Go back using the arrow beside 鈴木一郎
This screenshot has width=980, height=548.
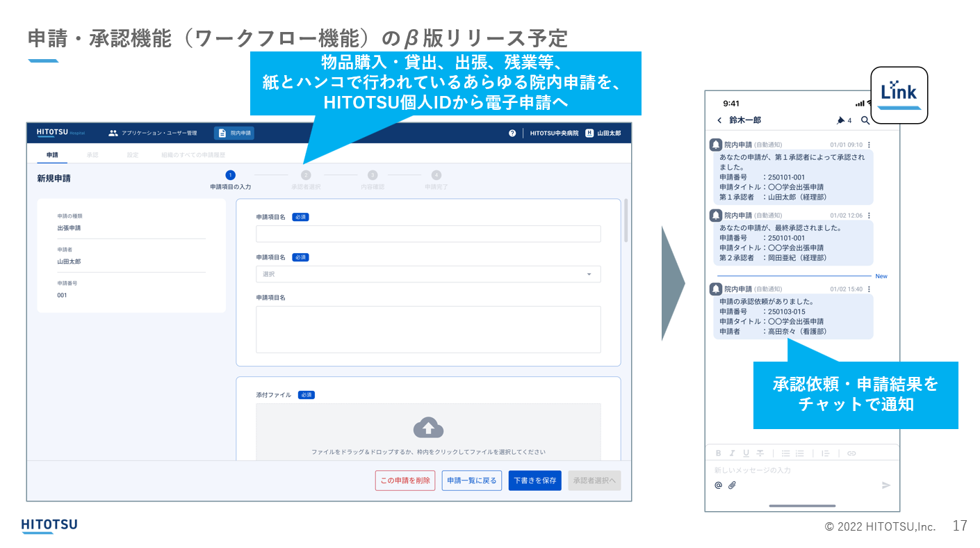point(719,120)
